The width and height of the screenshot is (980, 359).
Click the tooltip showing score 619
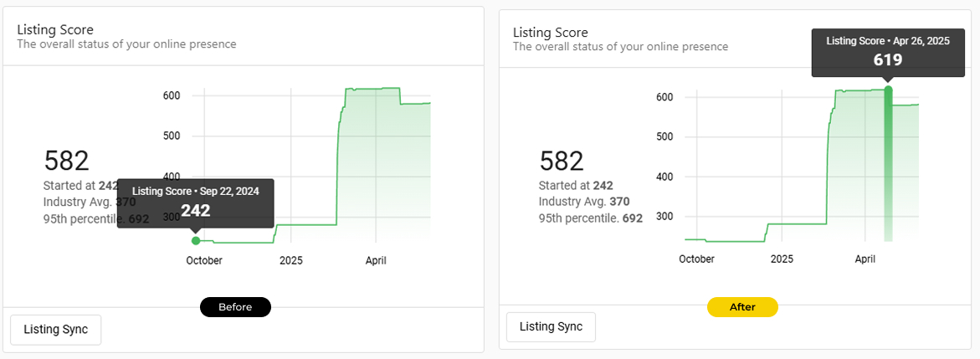(x=888, y=52)
